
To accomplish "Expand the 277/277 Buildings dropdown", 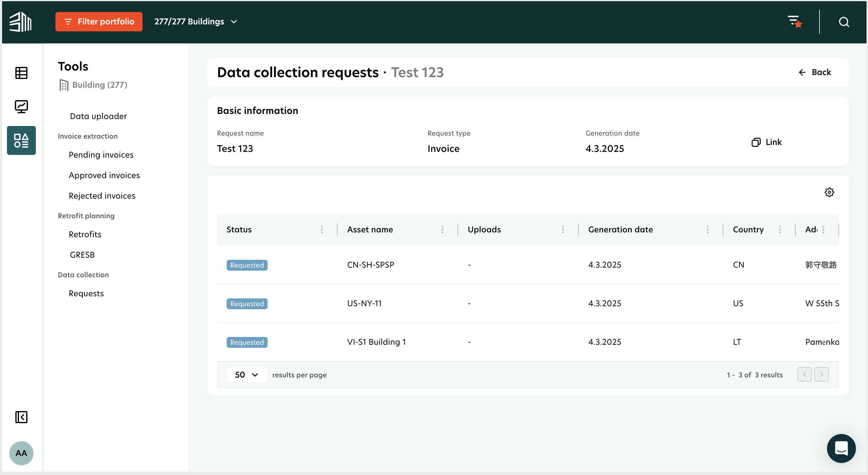I will click(196, 22).
